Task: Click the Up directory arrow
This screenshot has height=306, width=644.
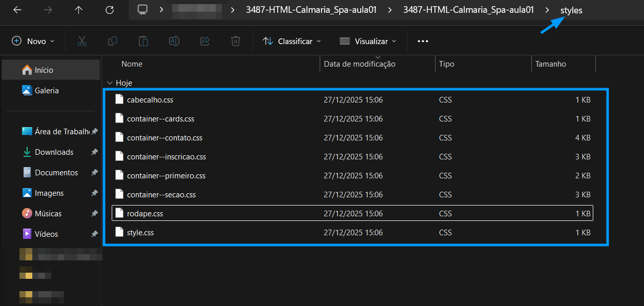Action: [78, 10]
